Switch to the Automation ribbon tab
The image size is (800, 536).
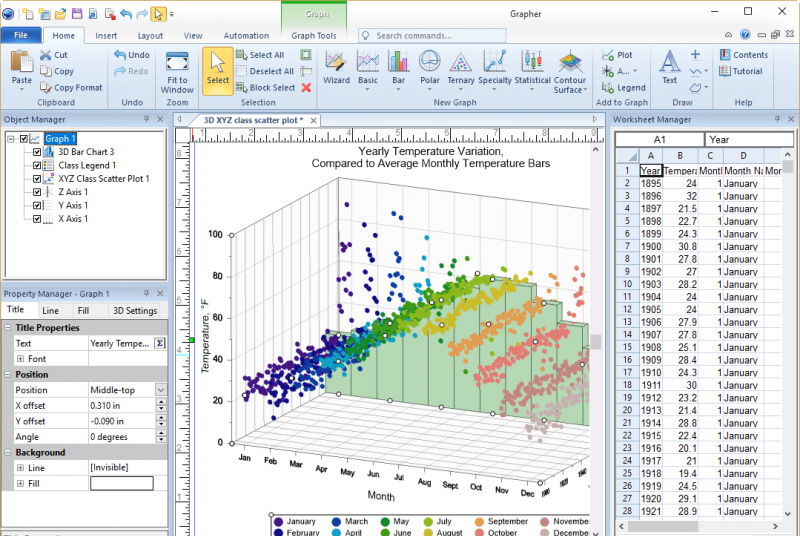click(x=246, y=36)
